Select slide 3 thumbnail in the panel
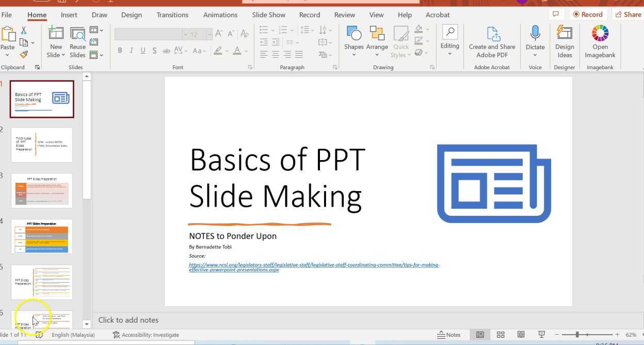 point(41,190)
